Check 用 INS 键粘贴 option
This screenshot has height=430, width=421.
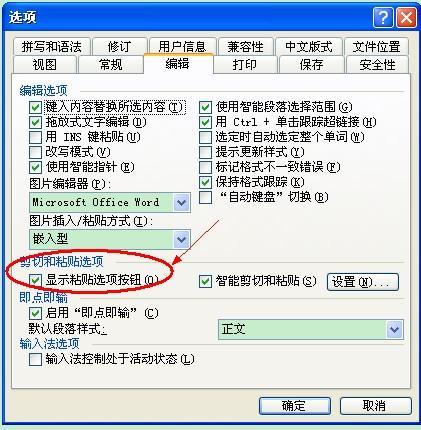pos(35,137)
